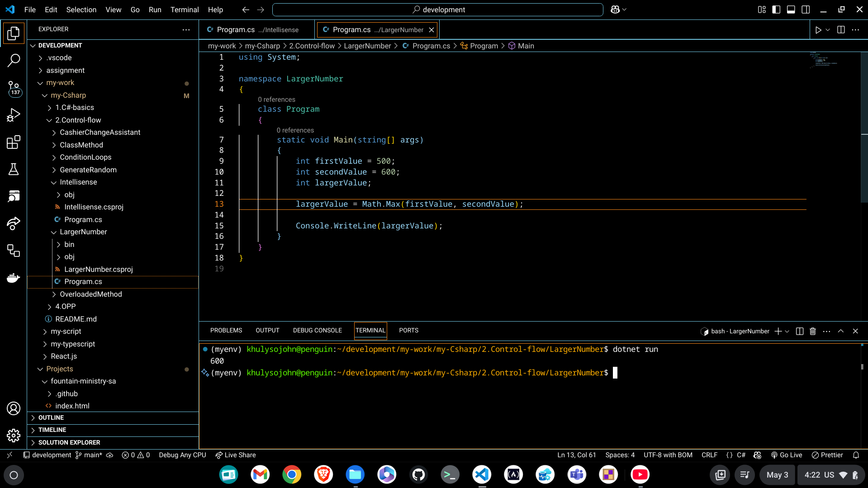Click the Copilot icon in title bar
The width and height of the screenshot is (868, 488).
[615, 9]
